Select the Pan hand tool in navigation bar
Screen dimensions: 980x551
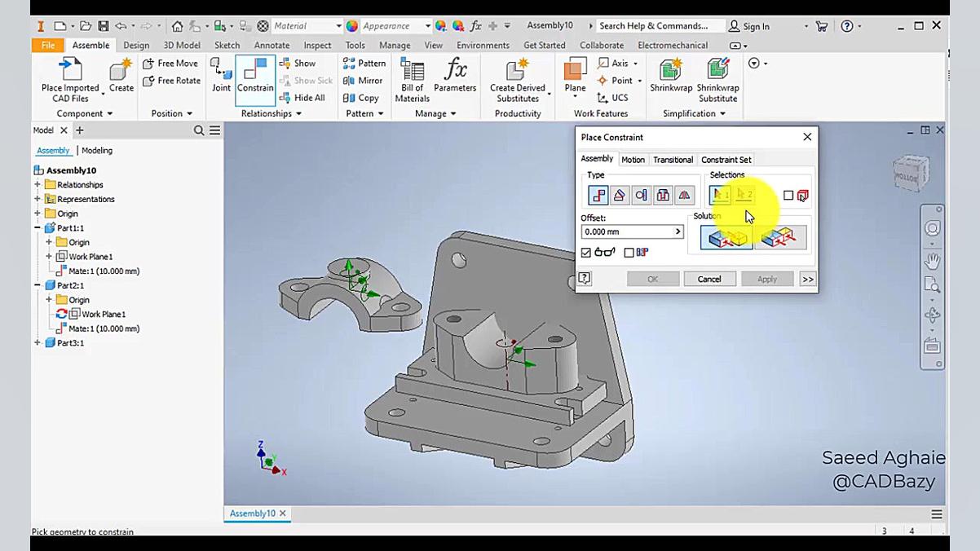[933, 261]
